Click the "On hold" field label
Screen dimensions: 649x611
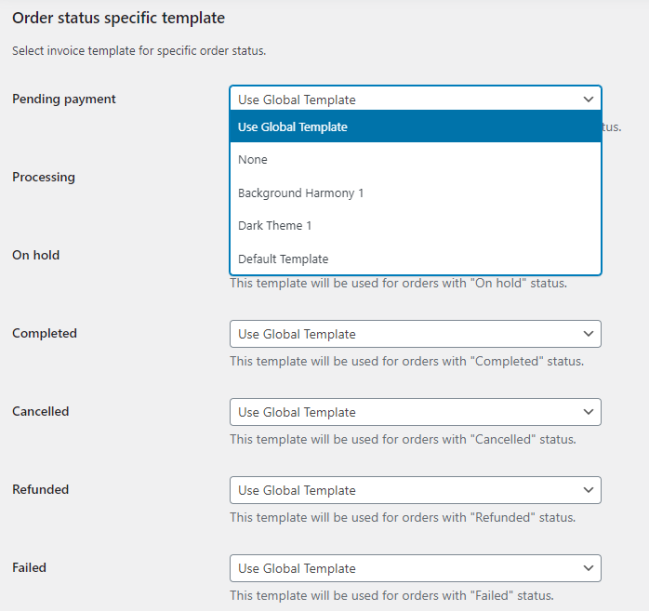coord(35,255)
